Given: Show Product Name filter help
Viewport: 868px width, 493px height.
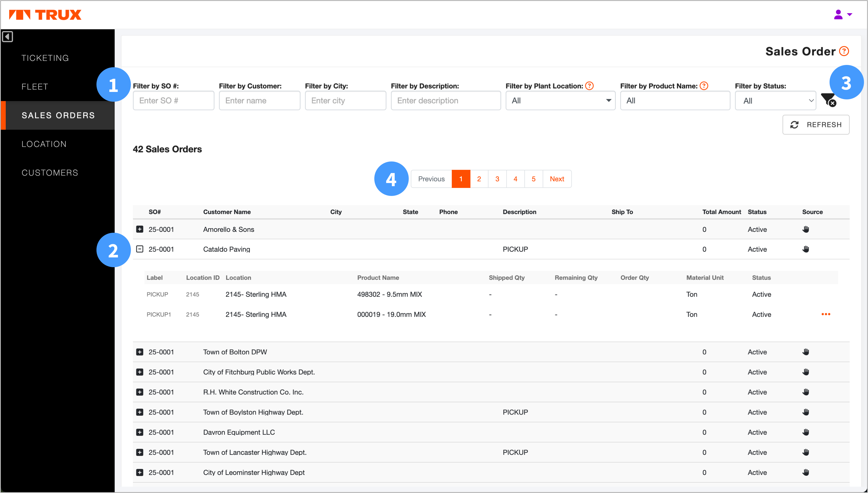Looking at the screenshot, I should point(704,86).
